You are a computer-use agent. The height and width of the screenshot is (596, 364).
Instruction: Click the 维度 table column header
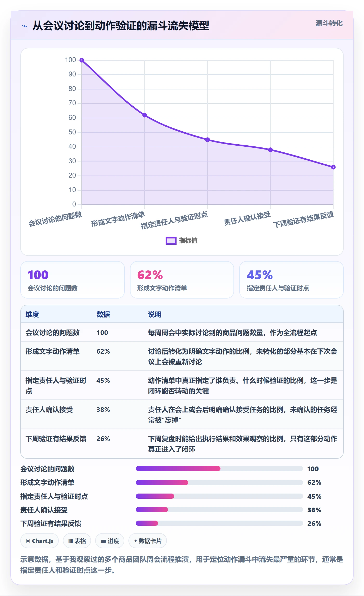[32, 314]
